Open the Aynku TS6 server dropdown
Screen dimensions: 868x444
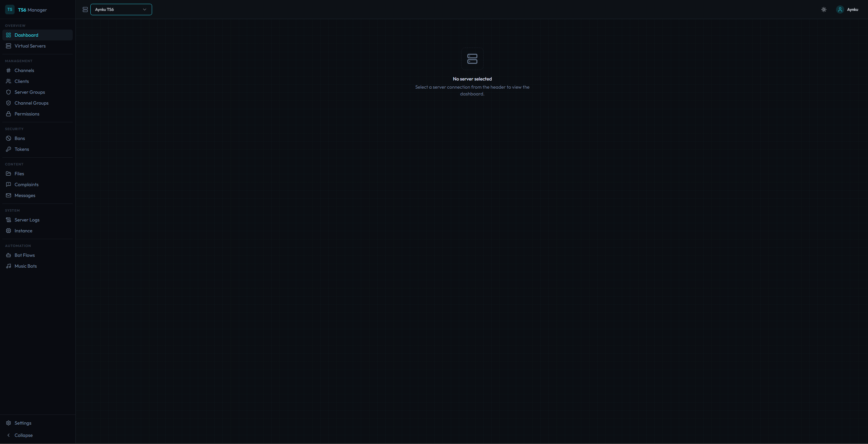[121, 10]
